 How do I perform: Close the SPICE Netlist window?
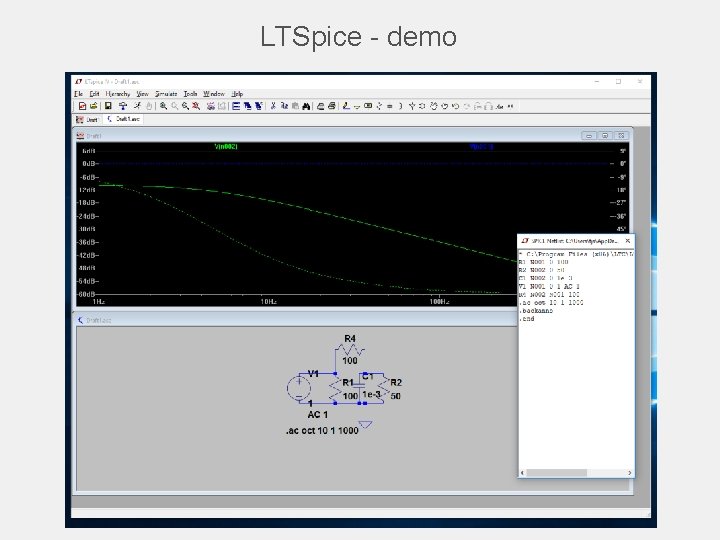627,241
